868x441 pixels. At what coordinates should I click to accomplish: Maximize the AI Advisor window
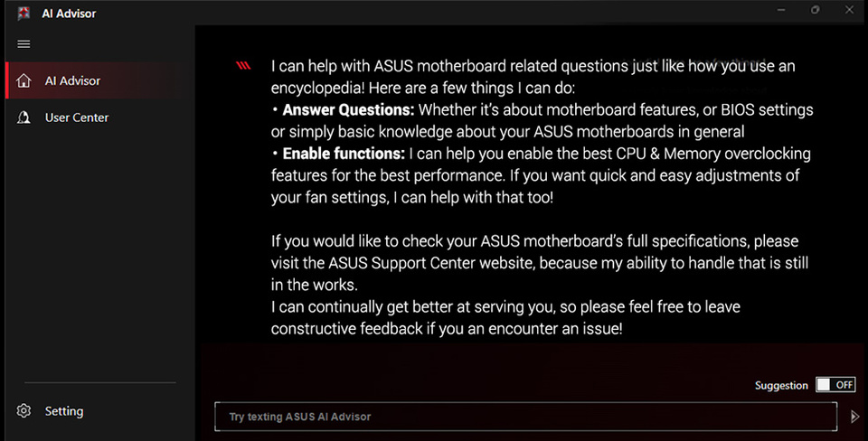[816, 10]
